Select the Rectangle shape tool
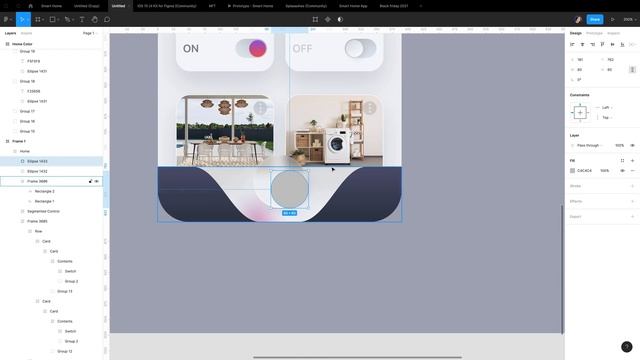This screenshot has width=640, height=360. pyautogui.click(x=52, y=19)
